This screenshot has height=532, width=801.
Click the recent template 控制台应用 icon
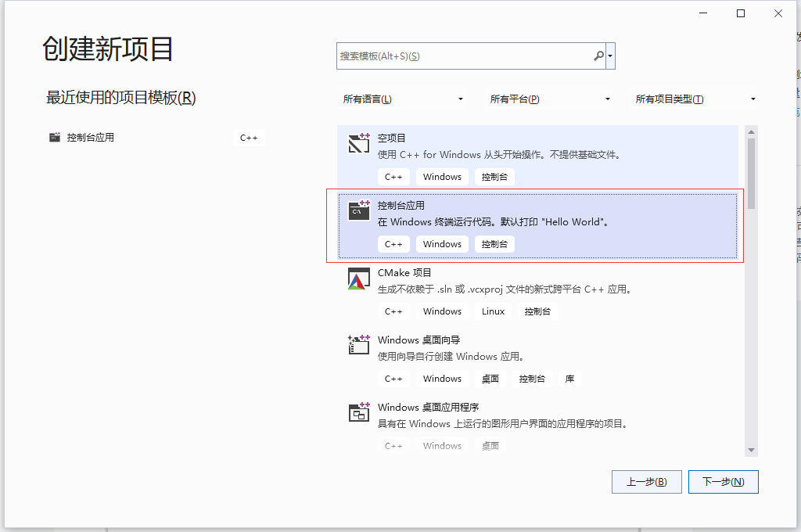pos(55,137)
